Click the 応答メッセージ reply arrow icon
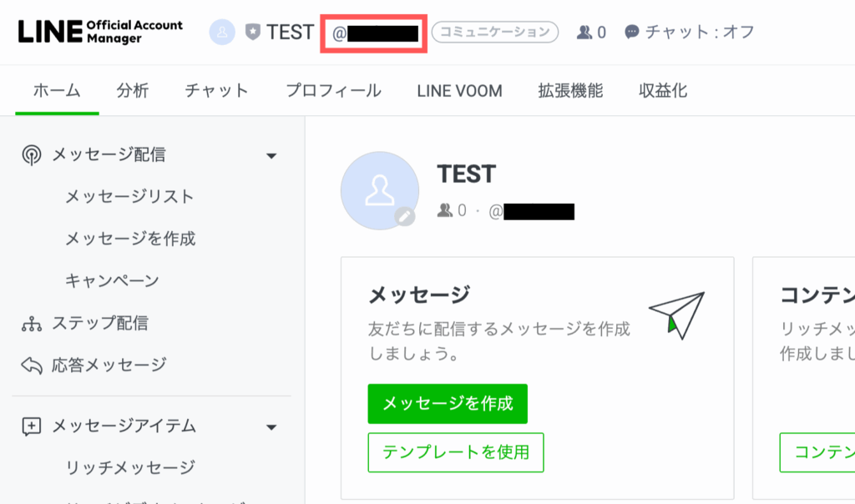 (31, 365)
